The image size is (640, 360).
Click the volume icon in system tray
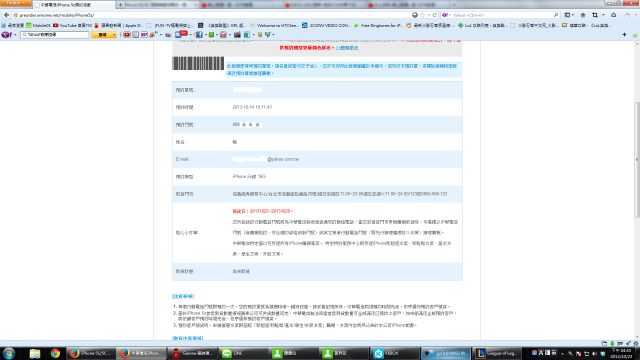594,354
